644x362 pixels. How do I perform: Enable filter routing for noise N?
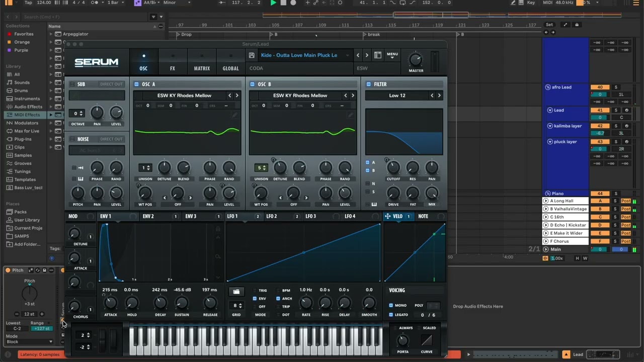[368, 184]
